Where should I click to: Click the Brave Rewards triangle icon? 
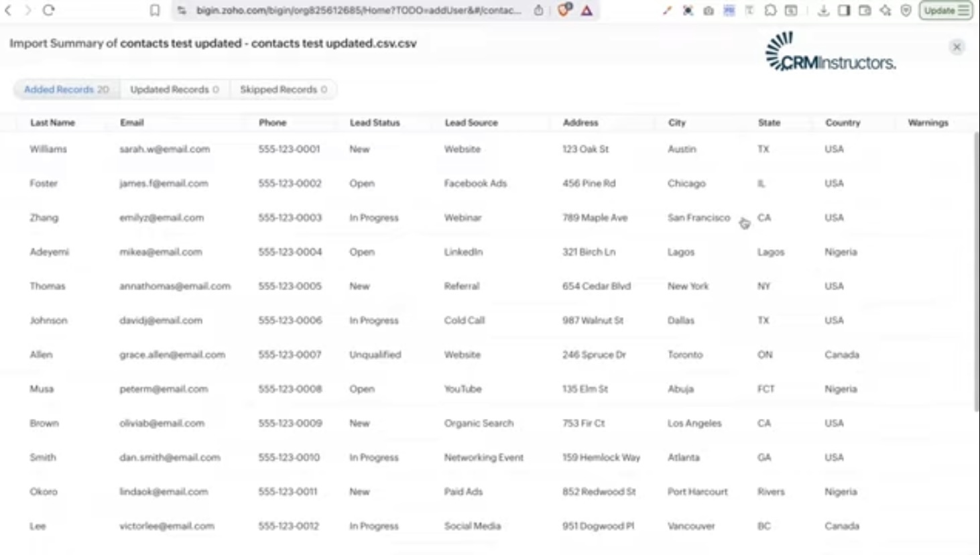click(x=587, y=10)
